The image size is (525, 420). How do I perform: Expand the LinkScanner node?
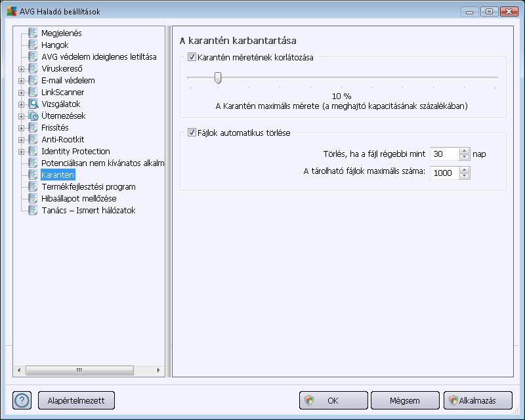(x=21, y=93)
